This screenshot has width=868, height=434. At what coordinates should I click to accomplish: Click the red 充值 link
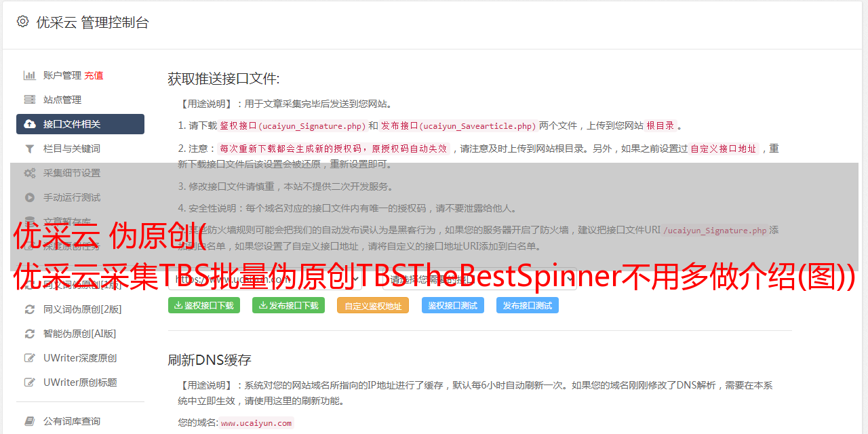coord(94,75)
